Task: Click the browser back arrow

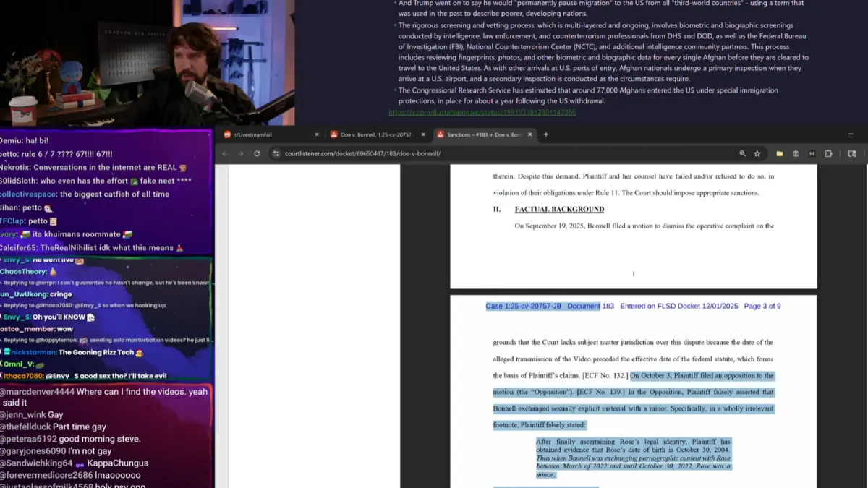Action: point(225,153)
